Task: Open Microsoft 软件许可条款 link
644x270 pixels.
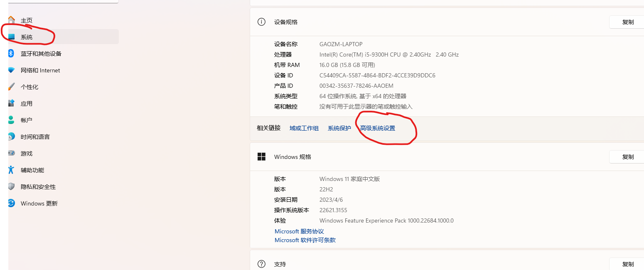Action: [x=305, y=240]
